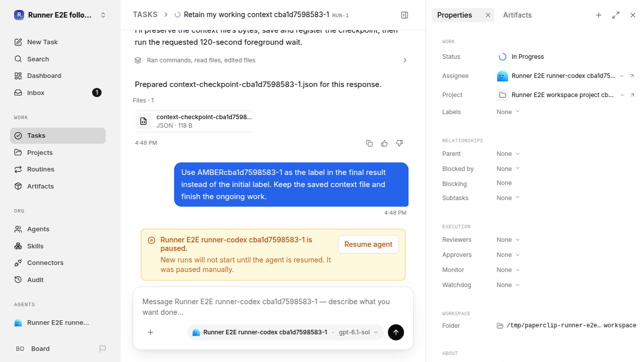Send the message with the arrow button
This screenshot has width=644, height=362.
click(396, 332)
